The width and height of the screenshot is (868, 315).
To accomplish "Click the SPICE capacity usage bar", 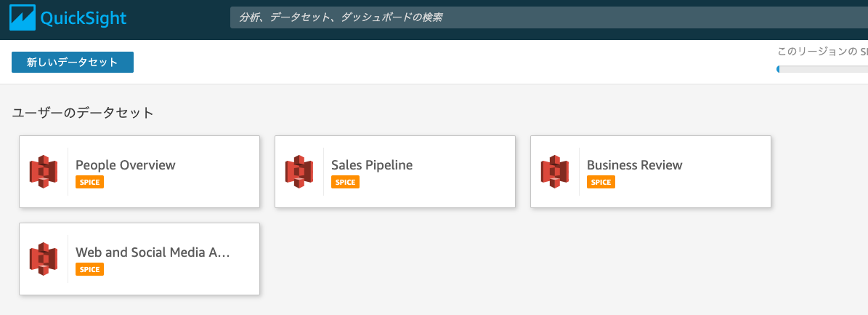I will click(x=822, y=69).
